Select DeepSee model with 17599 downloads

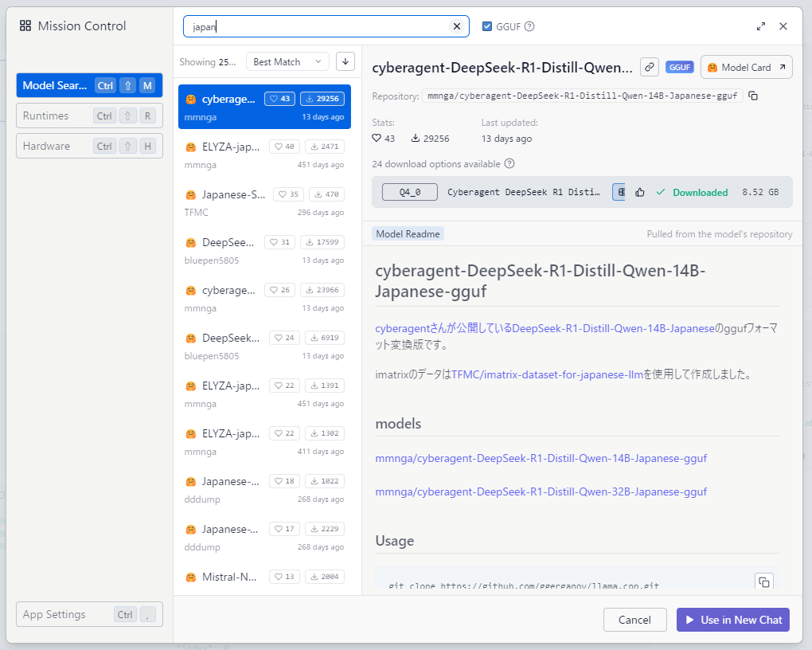click(264, 250)
